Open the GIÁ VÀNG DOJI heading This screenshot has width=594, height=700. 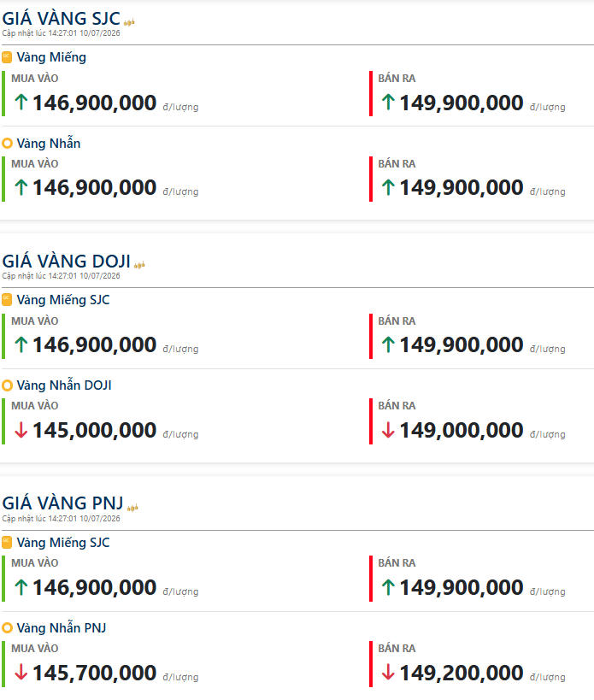66,262
